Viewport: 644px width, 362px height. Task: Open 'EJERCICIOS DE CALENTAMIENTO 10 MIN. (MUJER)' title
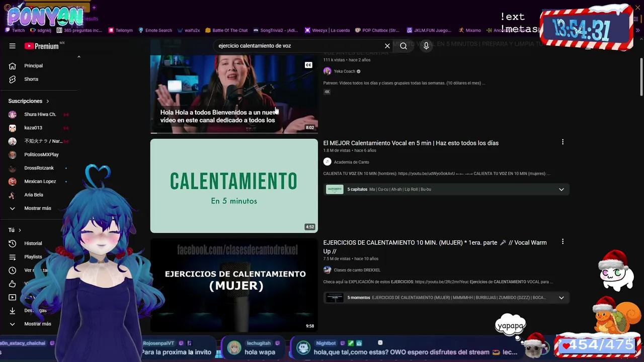pyautogui.click(x=435, y=247)
